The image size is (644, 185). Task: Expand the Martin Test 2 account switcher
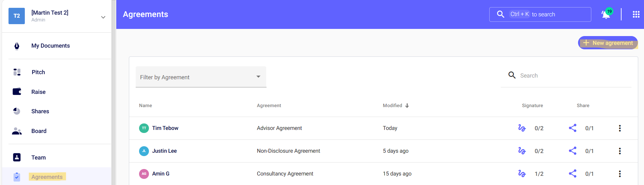pos(103,17)
